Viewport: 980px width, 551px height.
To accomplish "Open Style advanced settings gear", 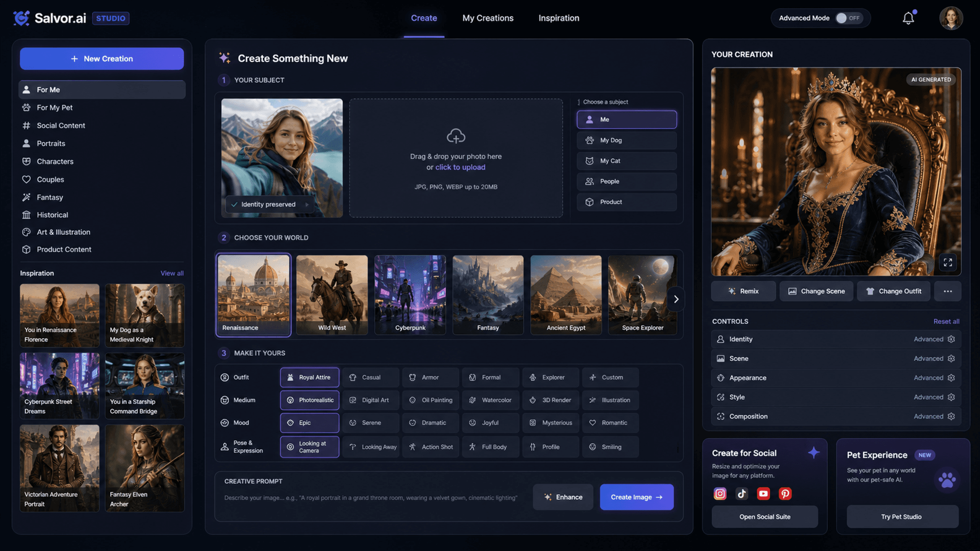I will click(951, 397).
